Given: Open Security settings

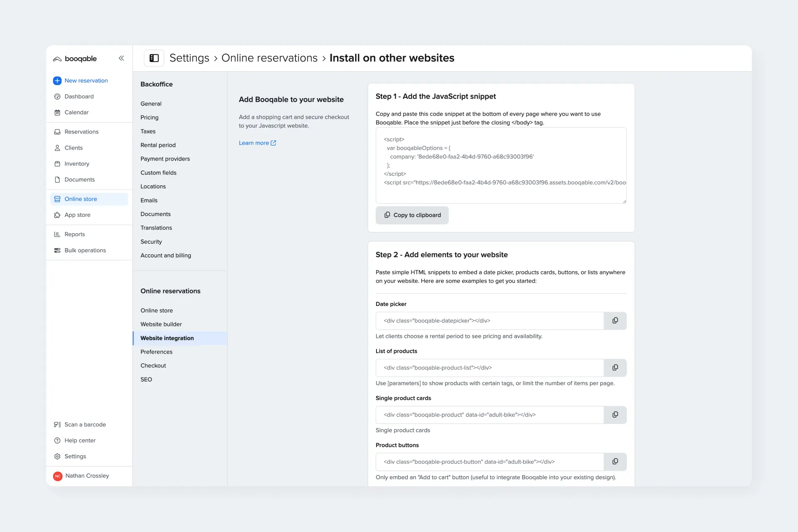Looking at the screenshot, I should [x=151, y=242].
